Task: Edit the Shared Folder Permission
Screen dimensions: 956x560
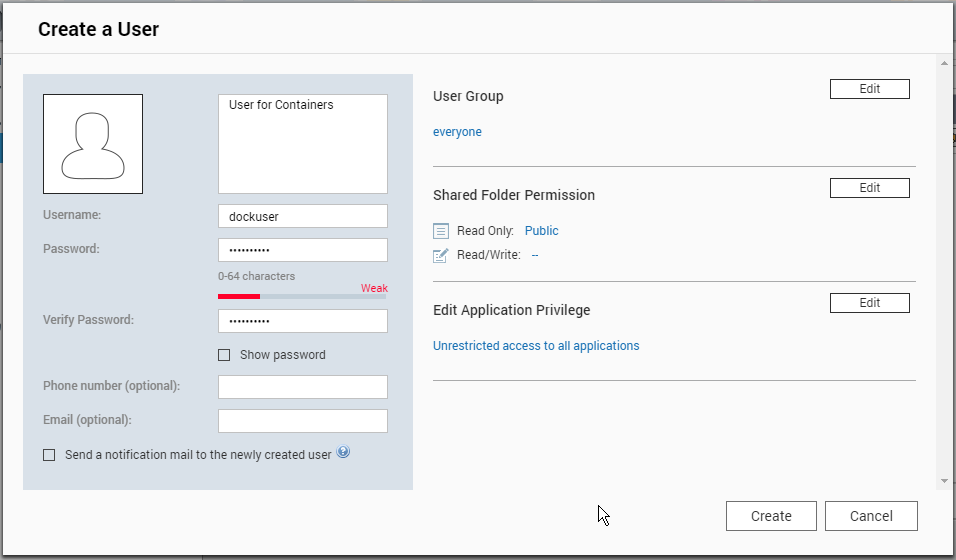Action: (869, 188)
